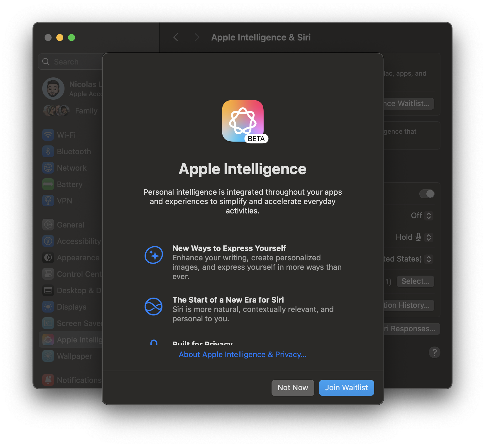The height and width of the screenshot is (448, 485).
Task: Click the Siri dictation History… button
Action: tap(409, 305)
